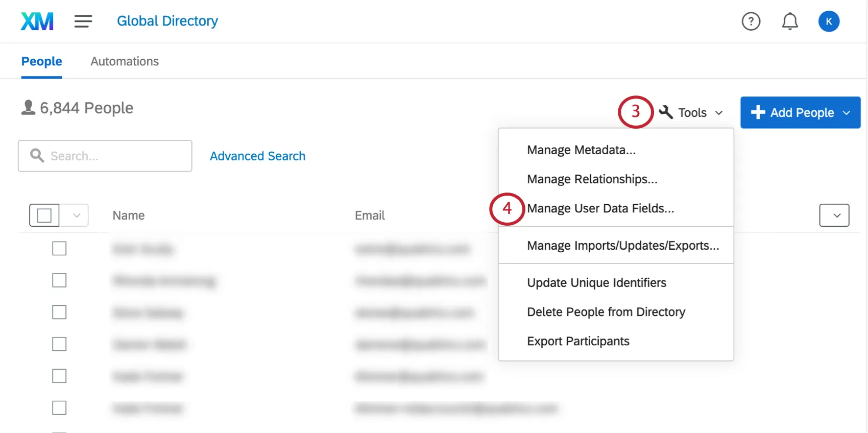Click the XM logo icon
Image resolution: width=868 pixels, height=433 pixels.
37,21
